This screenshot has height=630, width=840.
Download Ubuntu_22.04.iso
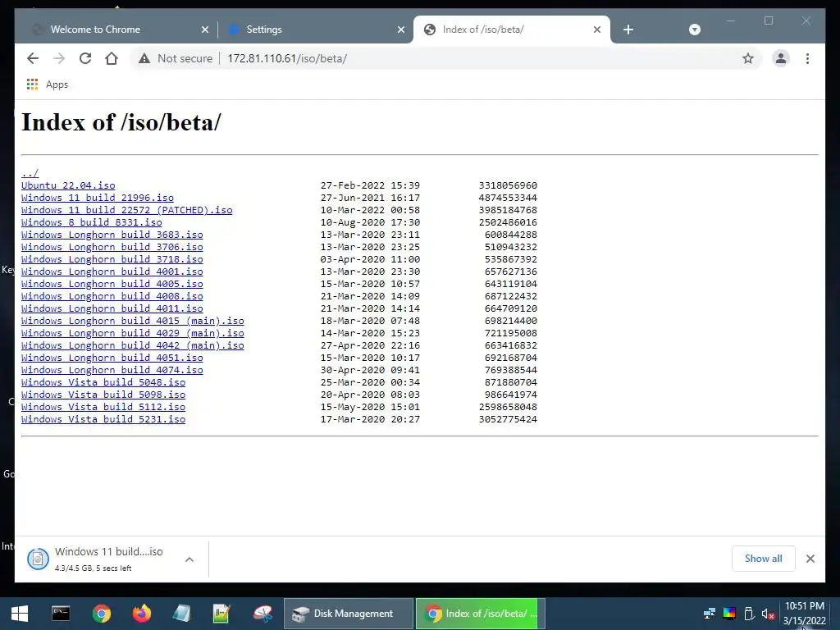point(68,185)
